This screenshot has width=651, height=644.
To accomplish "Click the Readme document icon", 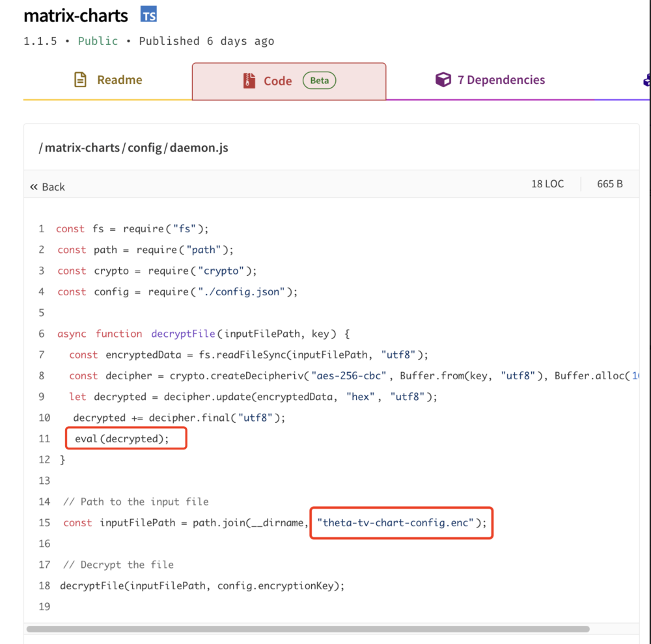I will pos(80,80).
